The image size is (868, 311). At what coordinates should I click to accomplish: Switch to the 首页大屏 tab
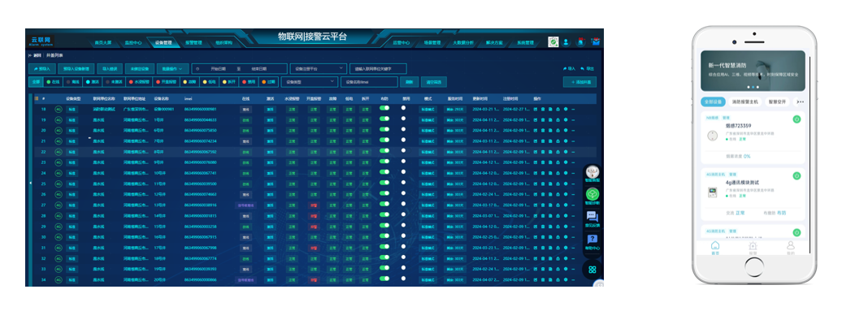click(103, 42)
